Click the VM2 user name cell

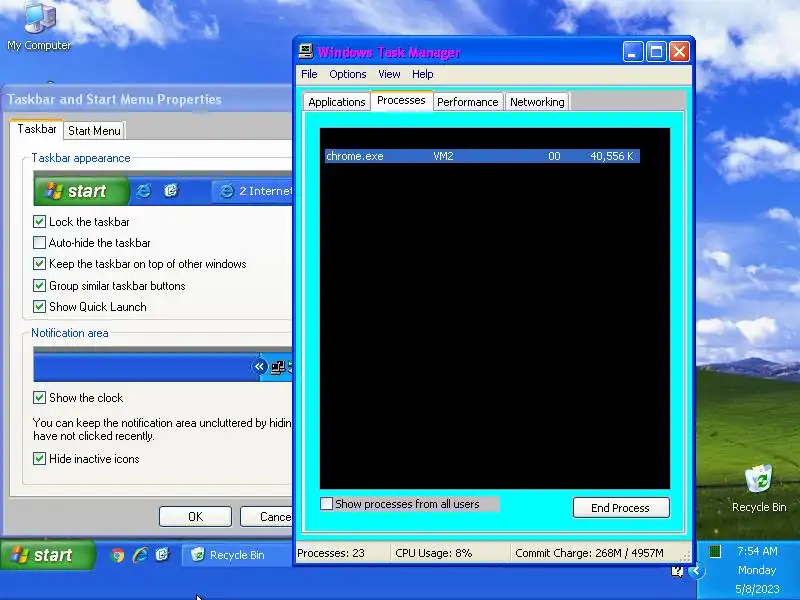point(443,156)
